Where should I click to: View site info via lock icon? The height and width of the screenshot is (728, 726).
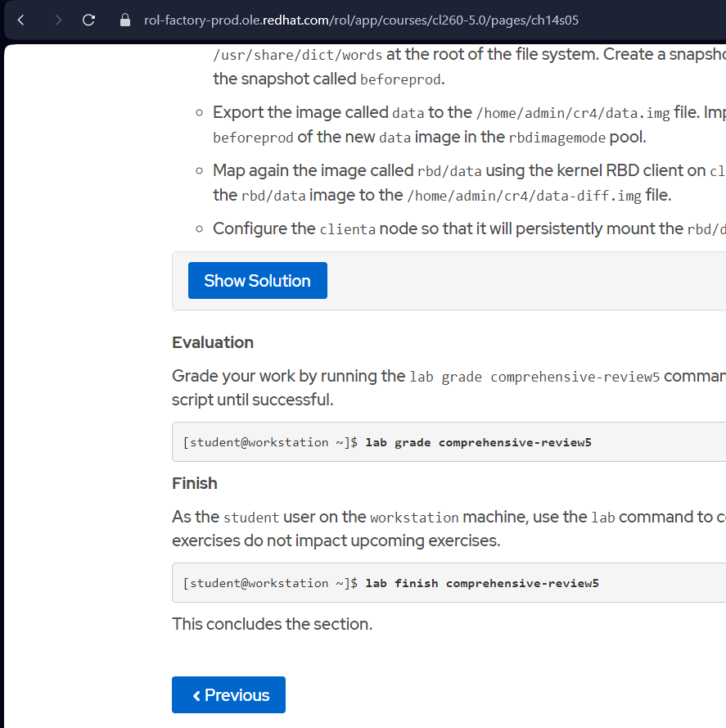coord(125,20)
